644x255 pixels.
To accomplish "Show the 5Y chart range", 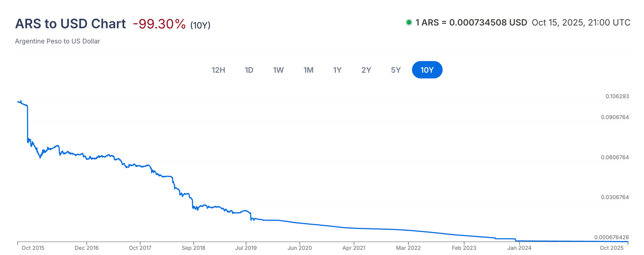I will tap(396, 70).
